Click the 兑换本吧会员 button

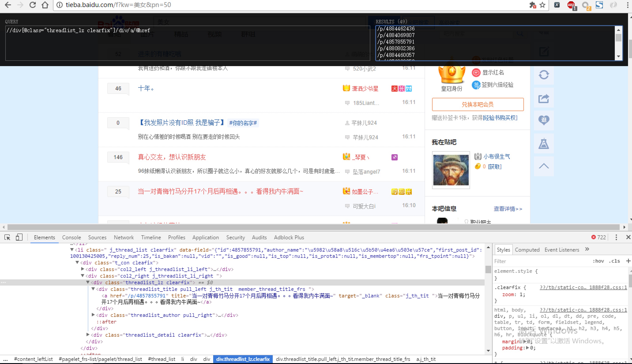pyautogui.click(x=478, y=104)
